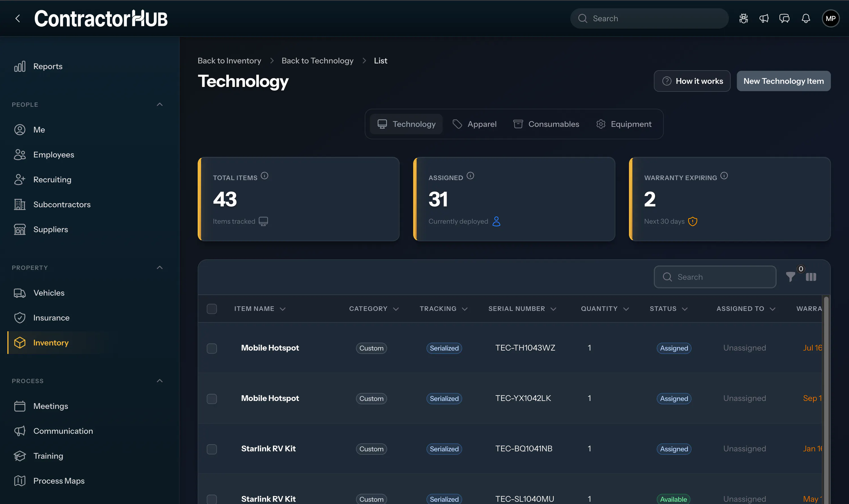Open the column visibility icon

click(x=811, y=277)
